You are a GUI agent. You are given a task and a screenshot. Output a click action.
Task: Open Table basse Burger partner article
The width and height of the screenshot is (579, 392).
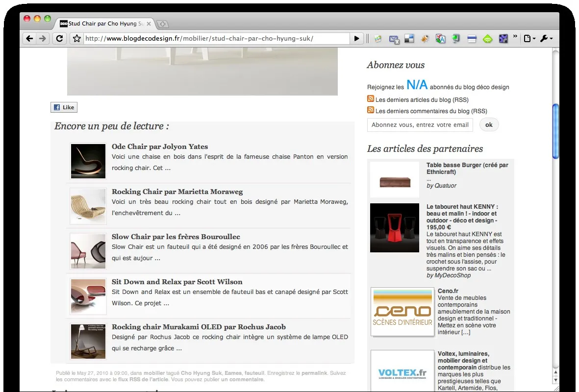coord(467,169)
